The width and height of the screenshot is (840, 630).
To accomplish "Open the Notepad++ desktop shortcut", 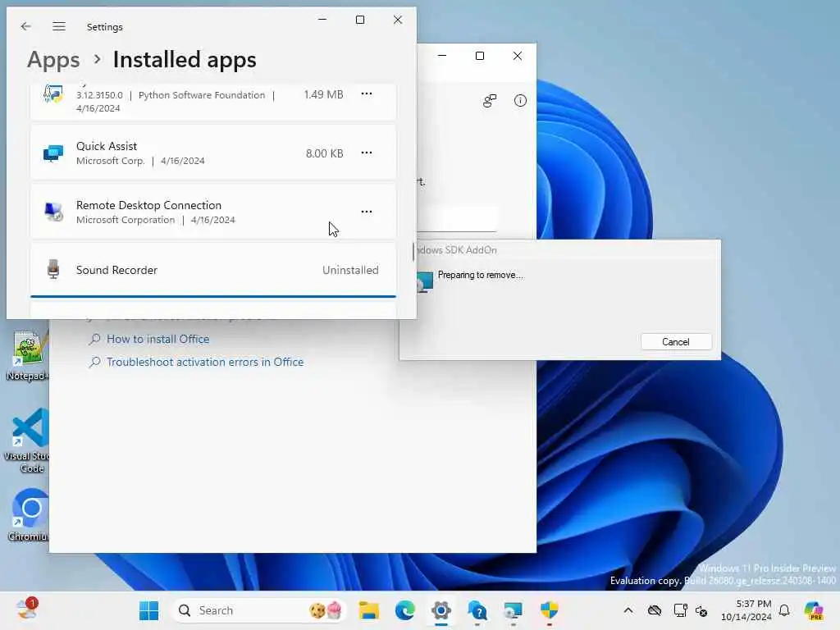I will (x=27, y=356).
